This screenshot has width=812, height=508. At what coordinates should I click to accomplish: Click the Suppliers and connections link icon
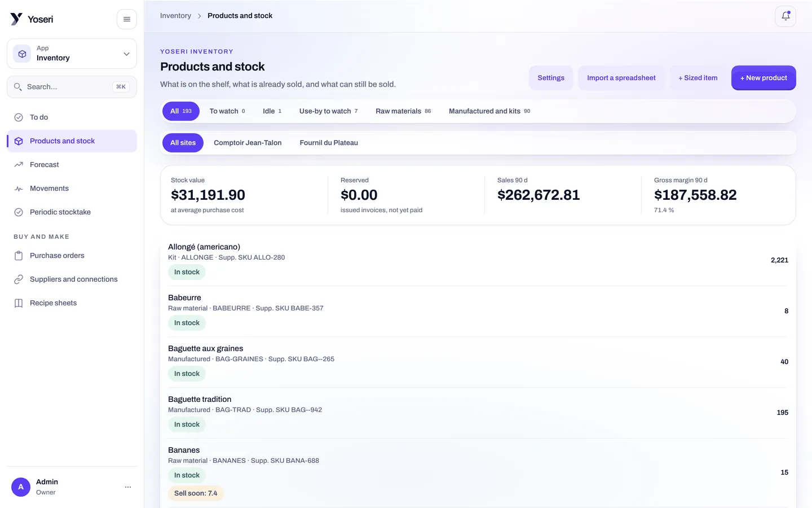click(x=19, y=279)
